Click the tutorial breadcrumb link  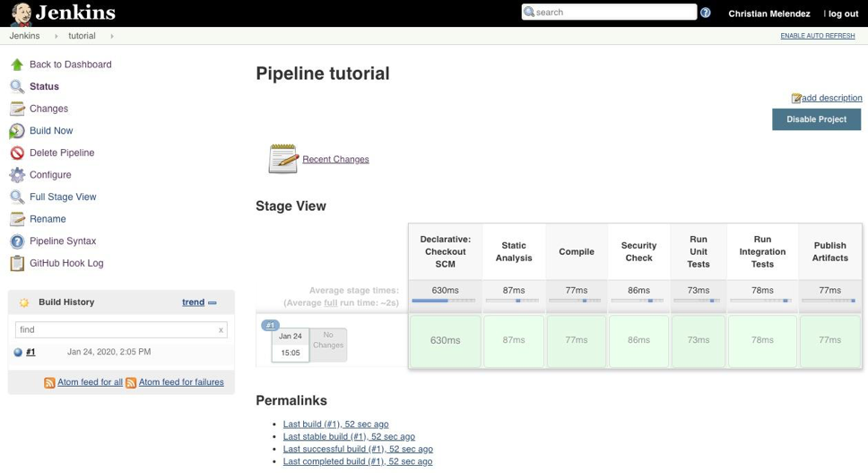pyautogui.click(x=82, y=36)
